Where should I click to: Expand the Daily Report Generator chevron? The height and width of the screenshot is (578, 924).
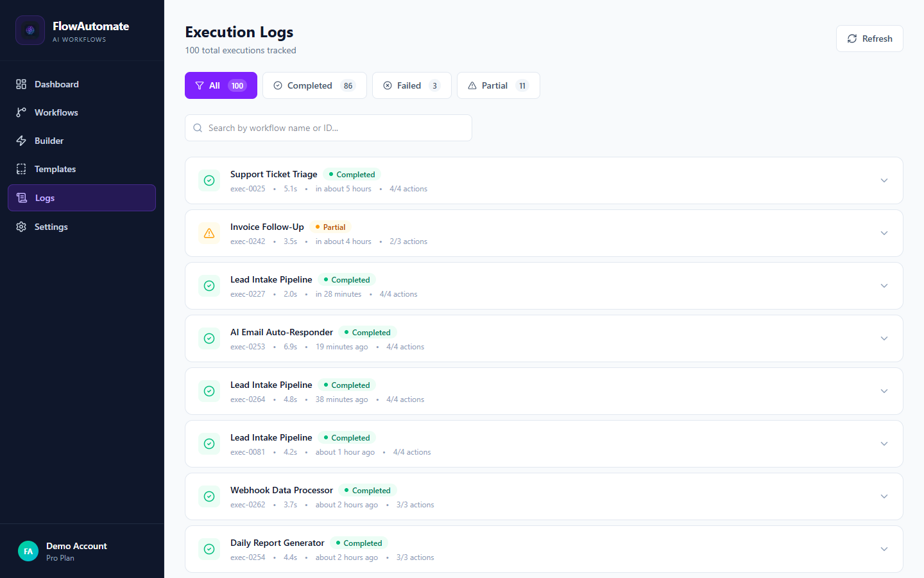(884, 549)
